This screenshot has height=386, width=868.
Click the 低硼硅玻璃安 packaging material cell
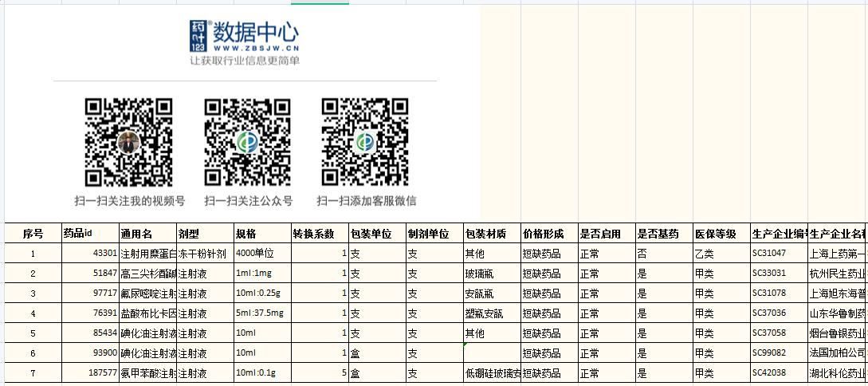[492, 373]
